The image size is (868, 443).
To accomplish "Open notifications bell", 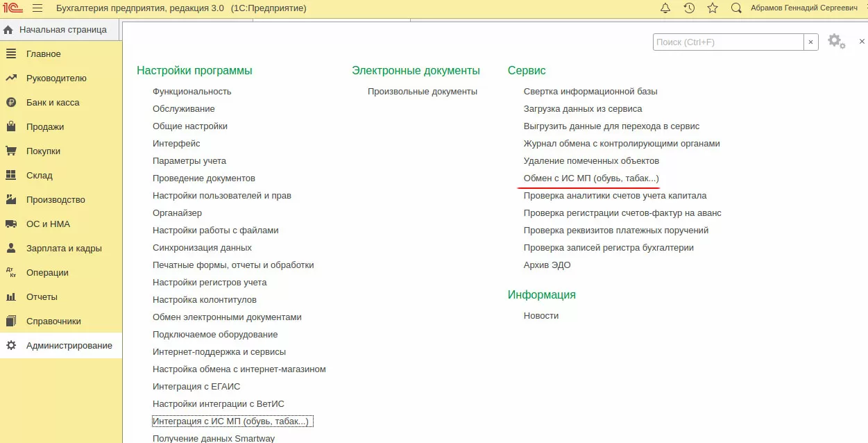I will coord(665,8).
